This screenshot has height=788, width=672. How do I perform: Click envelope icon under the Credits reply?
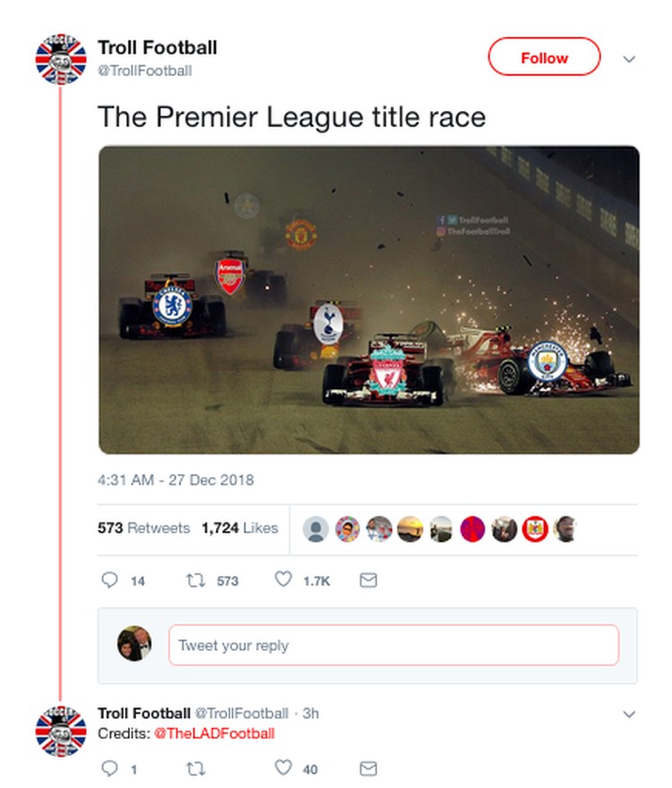(368, 768)
